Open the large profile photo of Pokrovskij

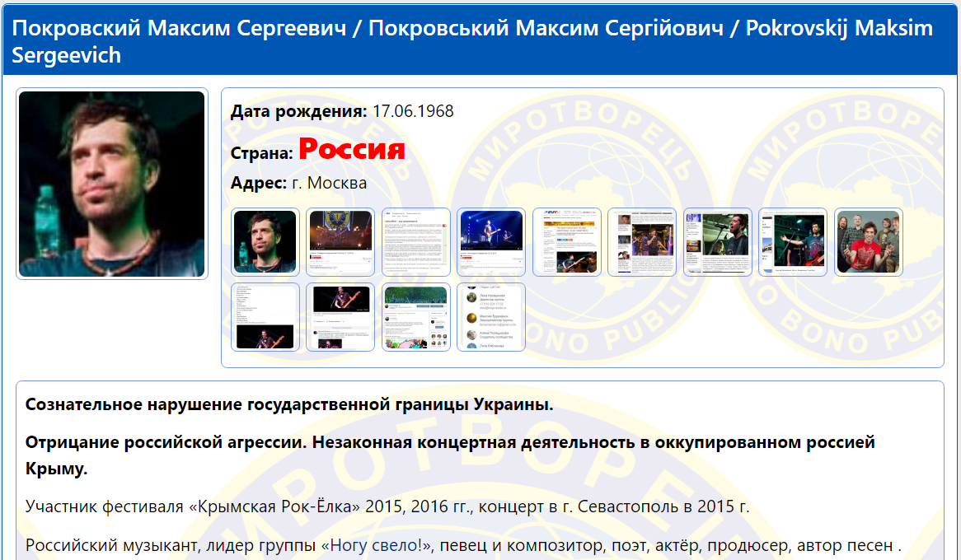111,184
